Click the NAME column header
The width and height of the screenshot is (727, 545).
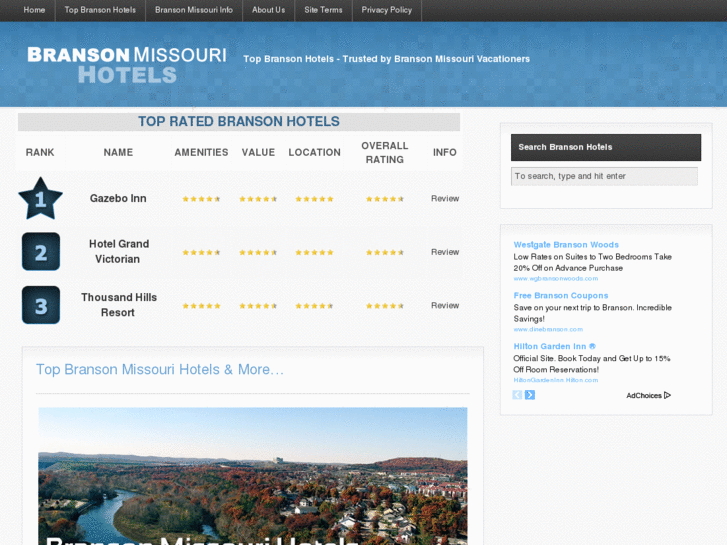click(x=118, y=152)
